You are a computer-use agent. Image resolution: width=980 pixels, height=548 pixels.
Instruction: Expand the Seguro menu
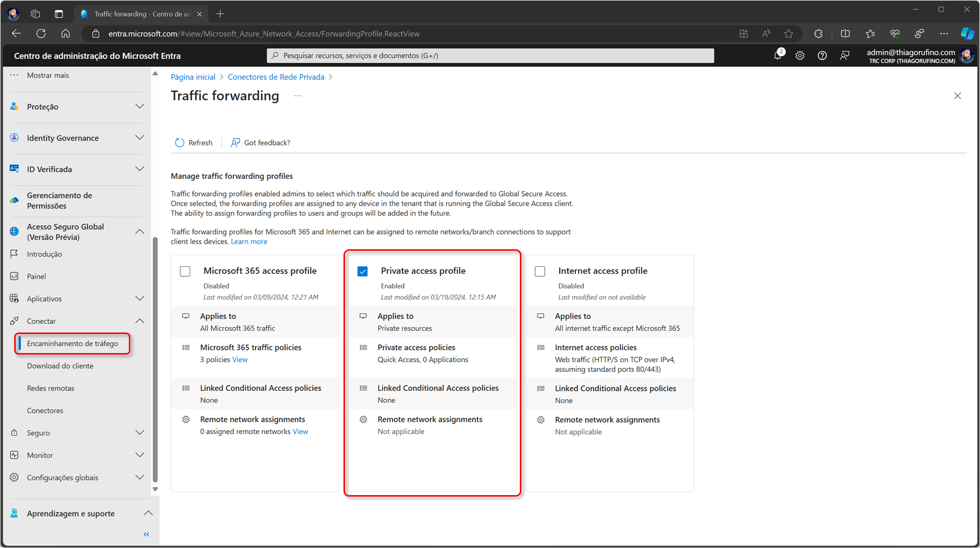[140, 432]
